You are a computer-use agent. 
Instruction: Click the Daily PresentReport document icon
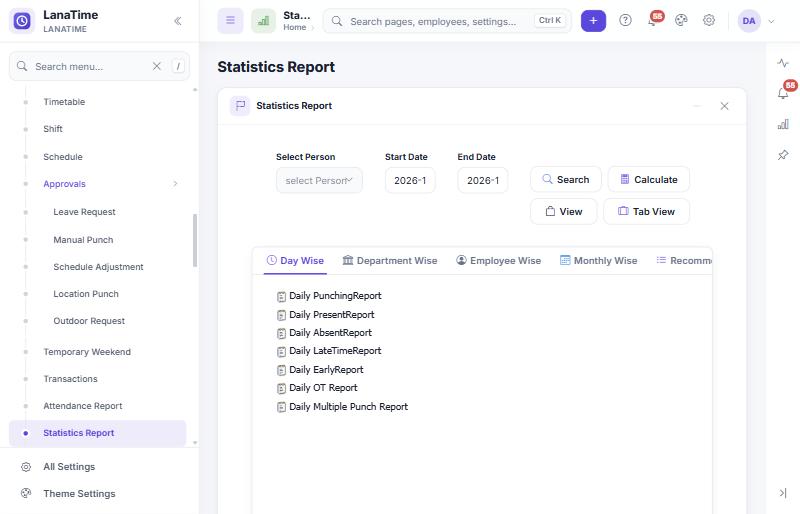[x=281, y=315]
